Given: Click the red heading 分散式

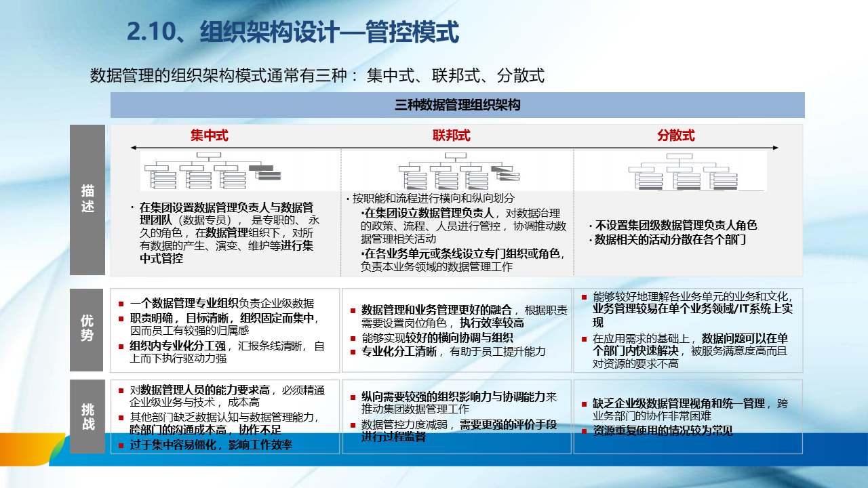Looking at the screenshot, I should 676,136.
